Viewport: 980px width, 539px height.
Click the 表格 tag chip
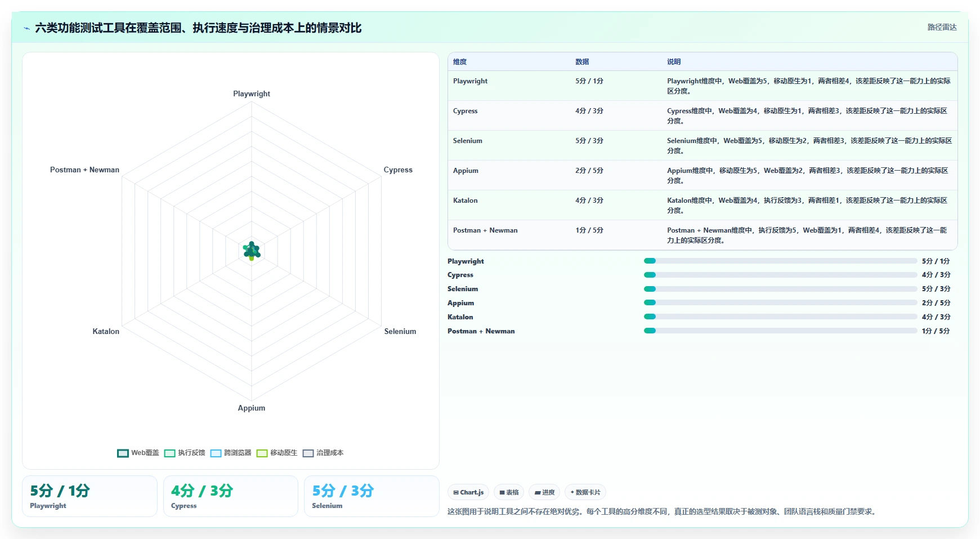click(x=509, y=492)
